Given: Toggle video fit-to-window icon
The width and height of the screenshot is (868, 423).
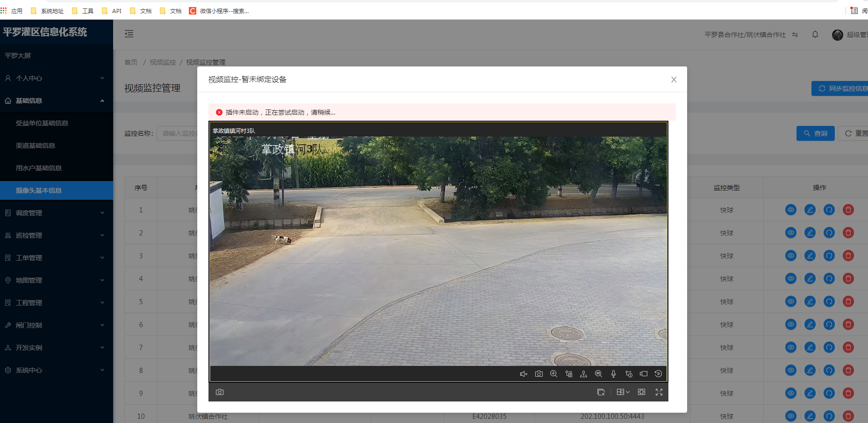Looking at the screenshot, I should (642, 392).
